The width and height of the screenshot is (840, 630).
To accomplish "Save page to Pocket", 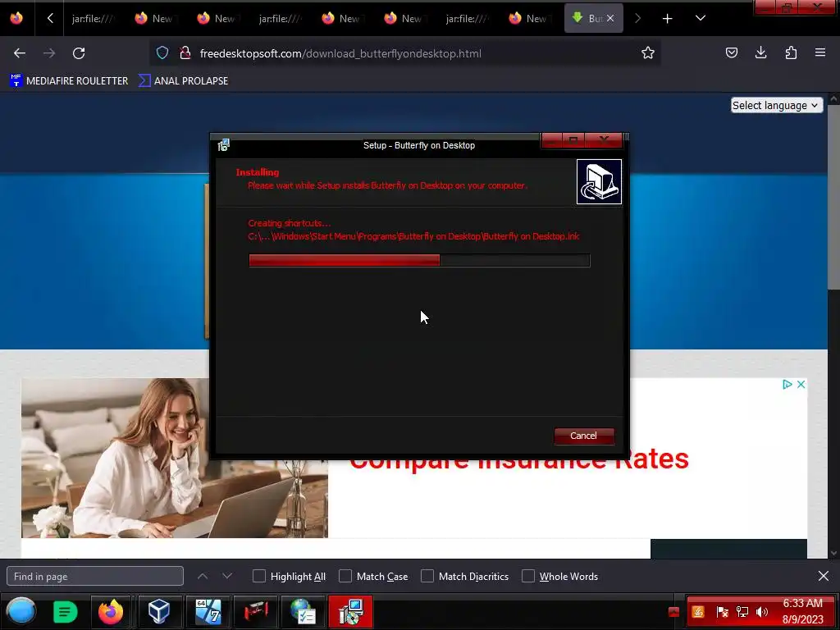I will (731, 52).
